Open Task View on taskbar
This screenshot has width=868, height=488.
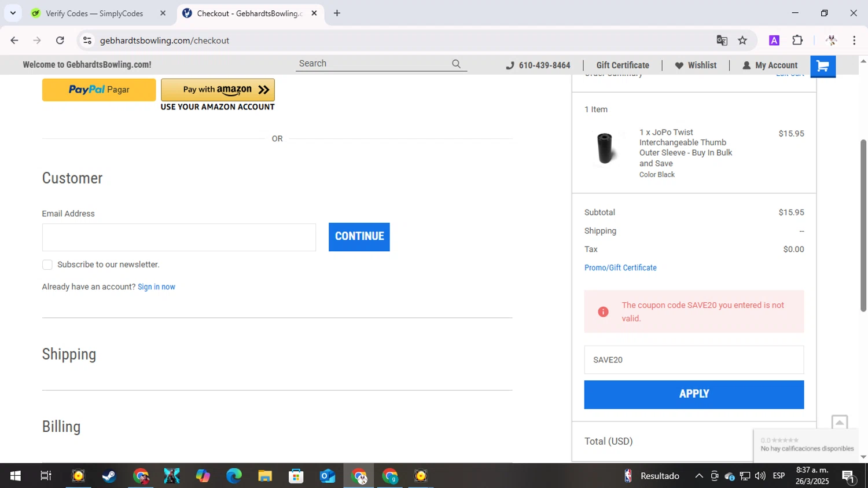(46, 476)
